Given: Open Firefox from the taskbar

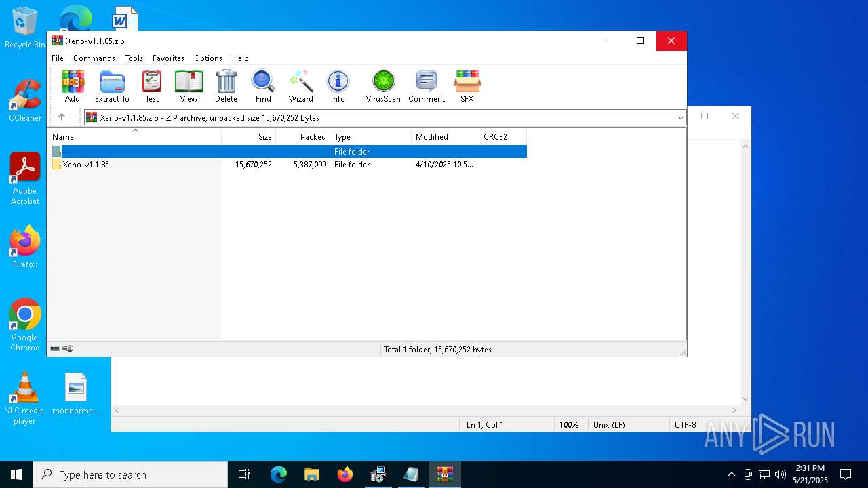Looking at the screenshot, I should pos(345,474).
